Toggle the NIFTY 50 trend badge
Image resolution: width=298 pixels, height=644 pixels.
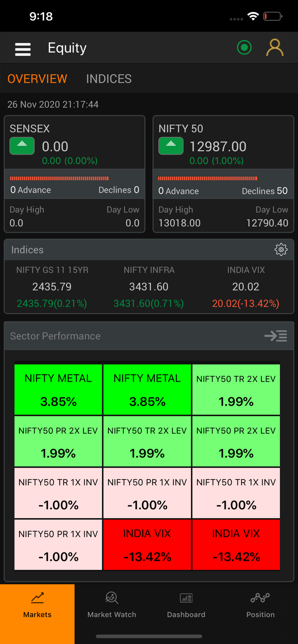(x=171, y=146)
